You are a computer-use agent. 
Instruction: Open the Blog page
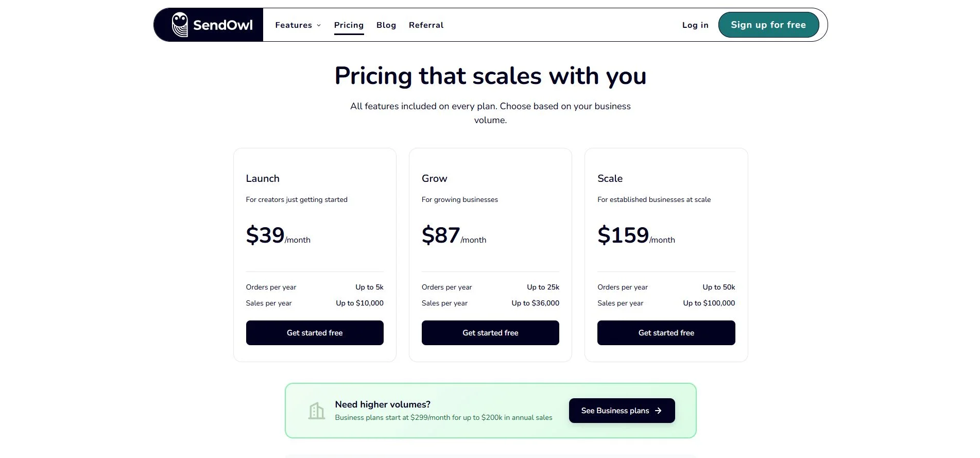pos(386,25)
